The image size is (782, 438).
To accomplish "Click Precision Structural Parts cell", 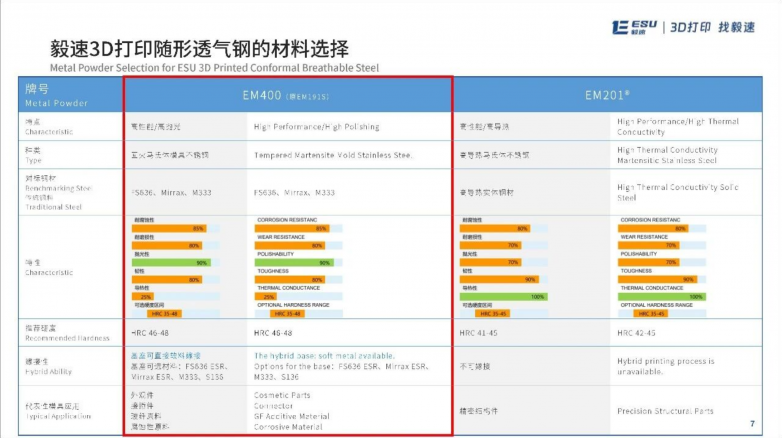I will [665, 410].
